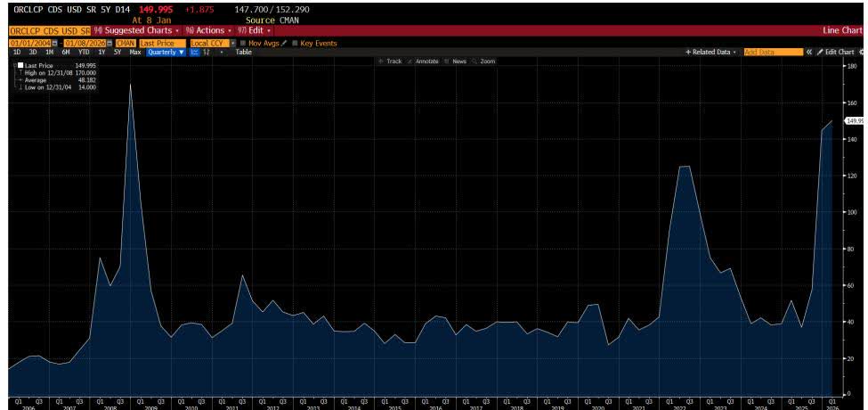The width and height of the screenshot is (868, 410).
Task: Open the Quarterly periodicity dropdown
Action: pos(166,52)
